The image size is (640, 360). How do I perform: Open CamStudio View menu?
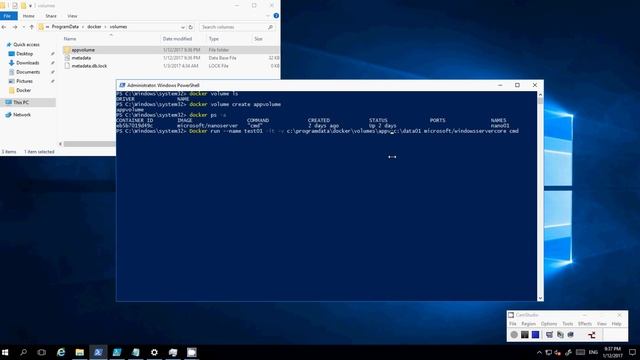602,324
